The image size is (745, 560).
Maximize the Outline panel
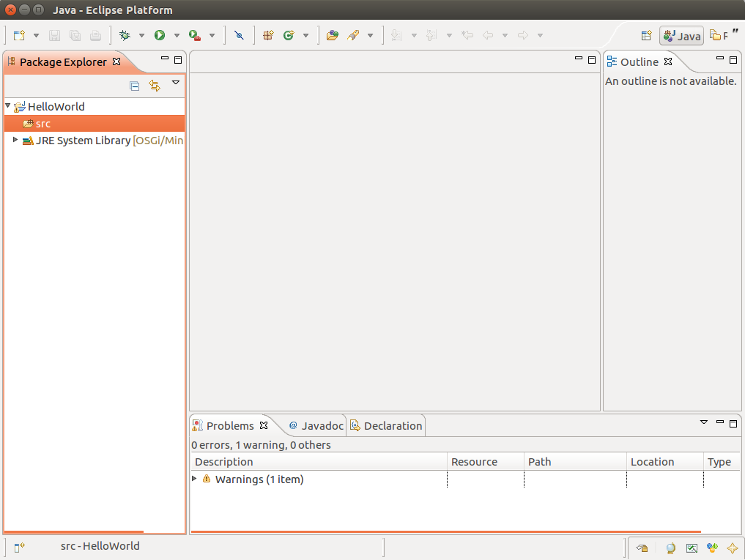(x=733, y=60)
